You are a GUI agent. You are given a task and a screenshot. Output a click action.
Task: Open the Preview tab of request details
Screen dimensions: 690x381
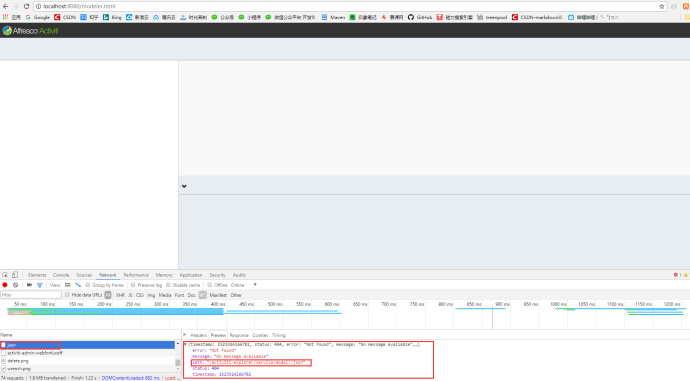tap(218, 335)
